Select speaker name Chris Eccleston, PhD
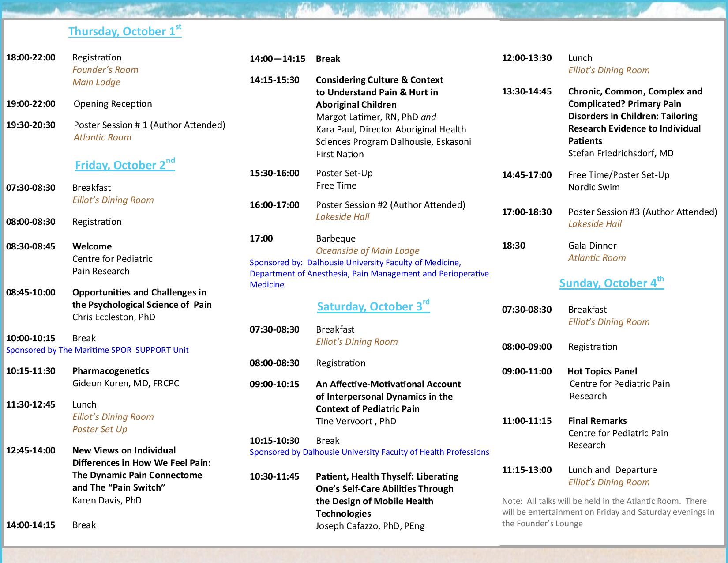Viewport: 728px width, 563px height. pos(114,317)
